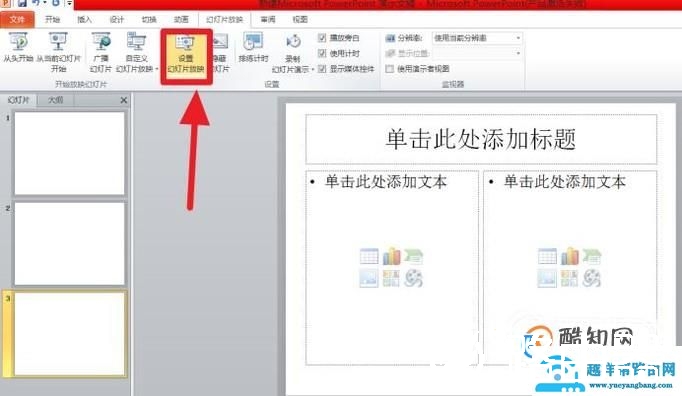Toggle Use Timings (使用计时) checkbox
682x396 pixels.
[x=322, y=53]
